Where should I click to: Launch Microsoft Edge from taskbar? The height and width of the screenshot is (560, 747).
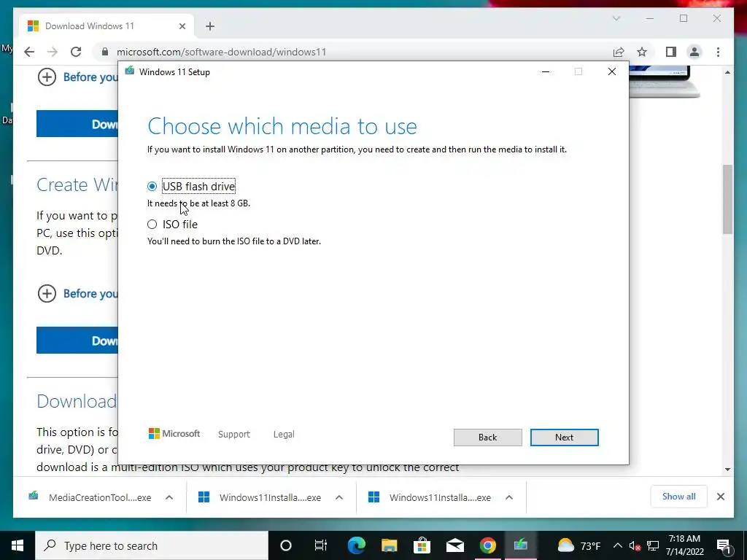click(356, 545)
